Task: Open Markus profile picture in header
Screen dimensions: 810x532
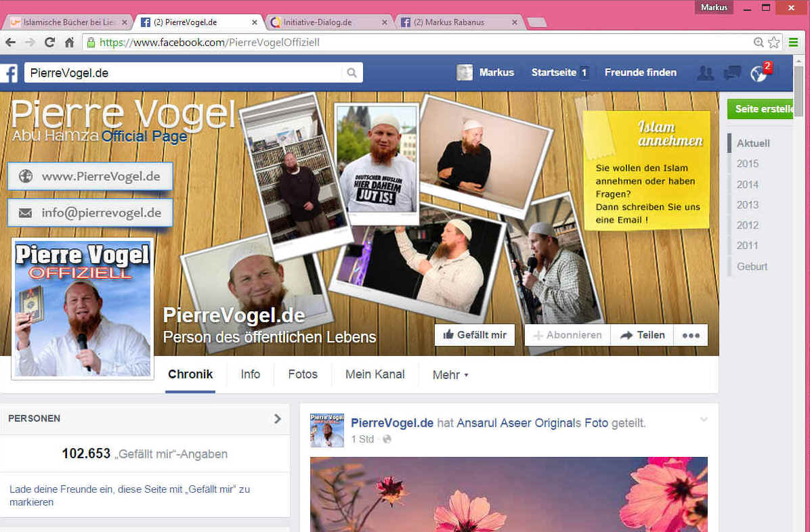Action: coord(465,72)
